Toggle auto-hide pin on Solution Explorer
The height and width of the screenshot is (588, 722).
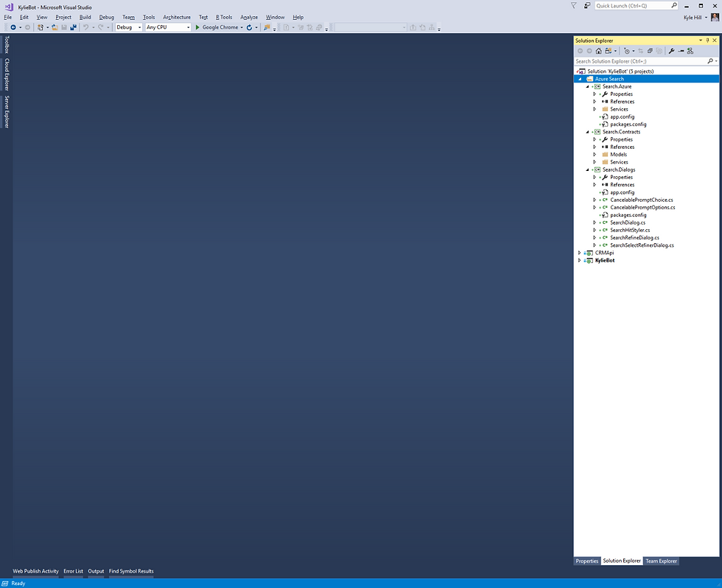708,41
